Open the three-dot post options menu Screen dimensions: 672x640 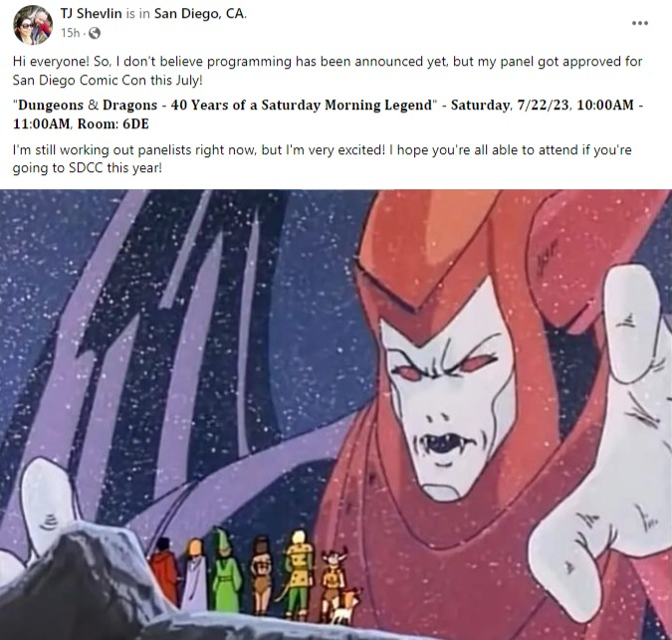click(639, 23)
